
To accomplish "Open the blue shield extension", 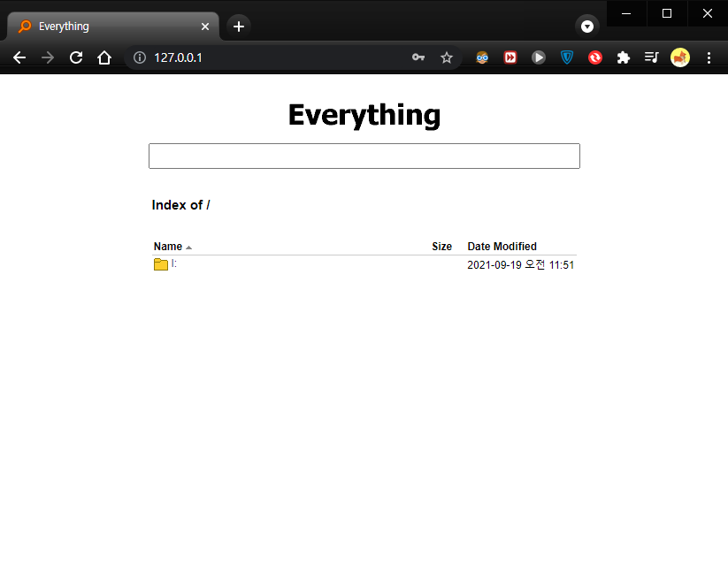I will point(567,57).
